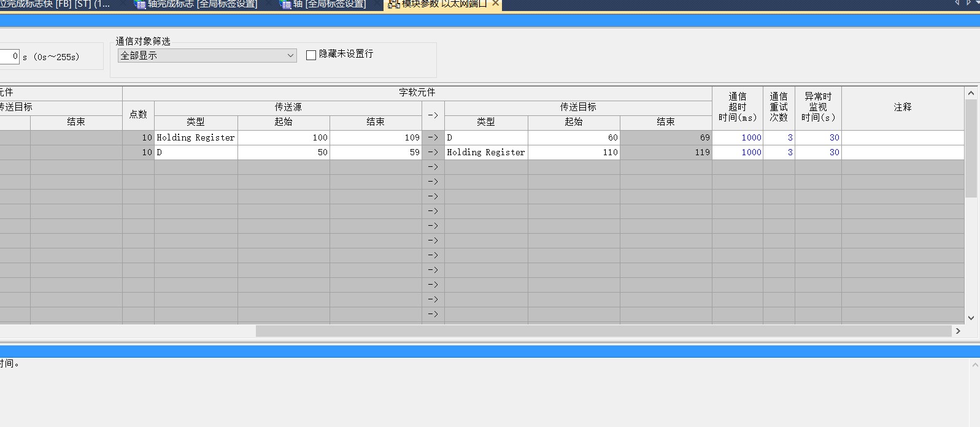Click the seconds input field showing 0
980x427 pixels.
(9, 56)
